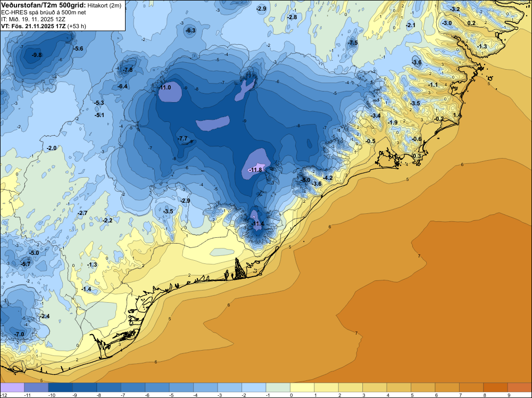The width and height of the screenshot is (532, 398).
Task: Click the -7.0 temperature label
Action: click(x=19, y=334)
